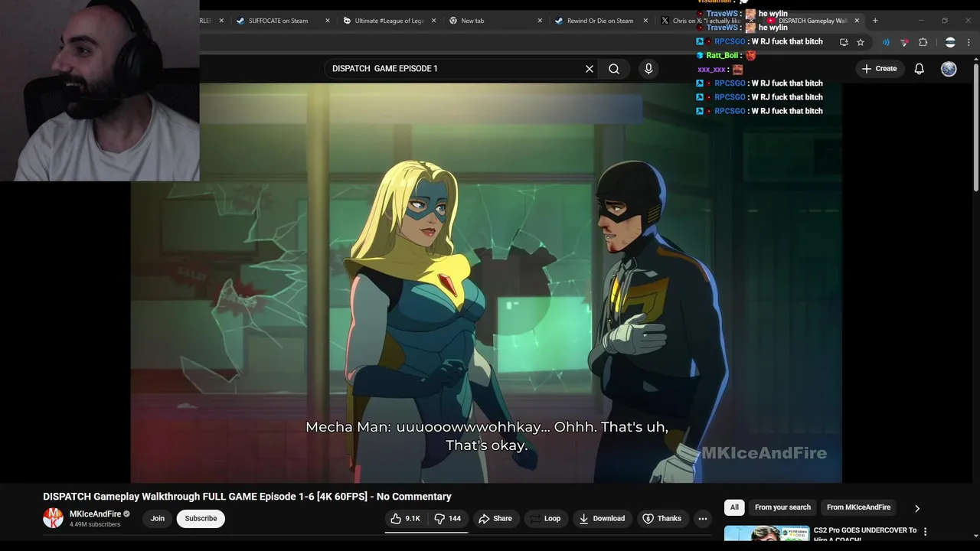Like the video with thumbs-up 9.1K
Viewport: 980px width, 551px height.
pyautogui.click(x=406, y=519)
